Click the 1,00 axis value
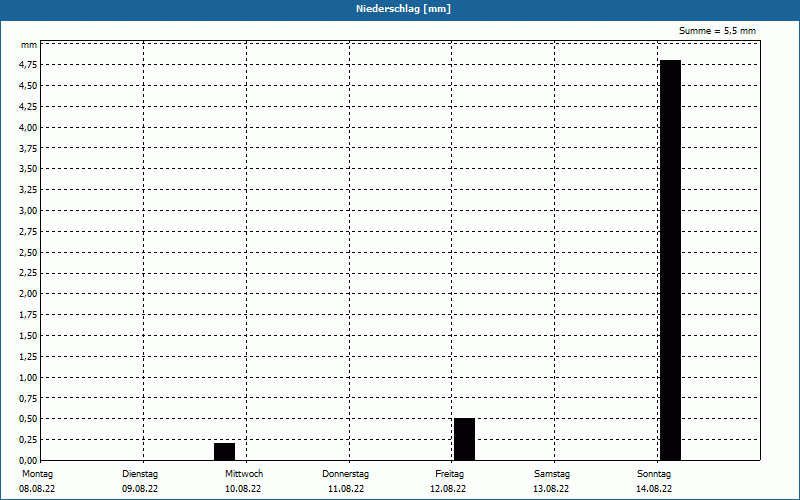The image size is (800, 500). (29, 378)
